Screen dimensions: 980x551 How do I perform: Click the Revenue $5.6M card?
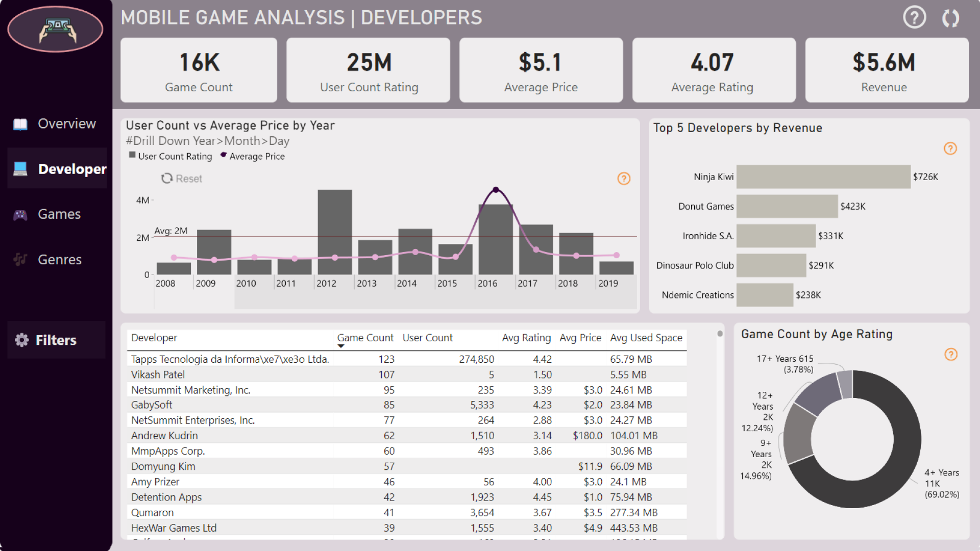click(887, 70)
